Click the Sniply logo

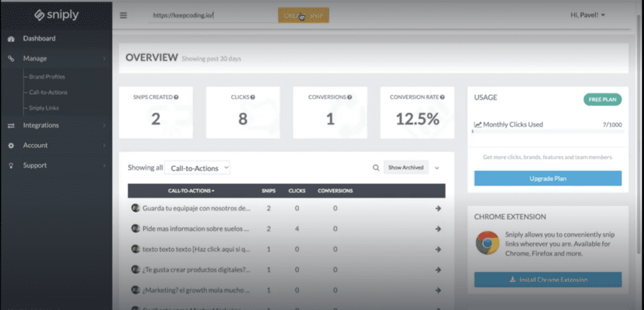57,15
